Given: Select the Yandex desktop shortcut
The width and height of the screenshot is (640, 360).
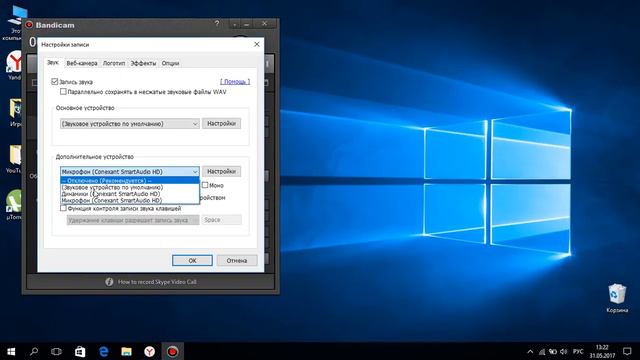Looking at the screenshot, I should [x=14, y=65].
